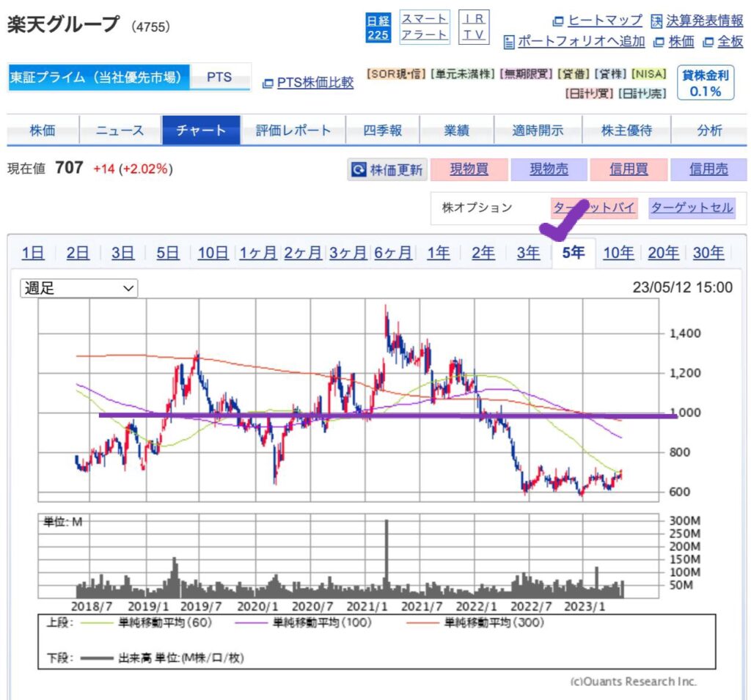Select the 1ヶ月 chart period
751x700 pixels.
pos(258,253)
